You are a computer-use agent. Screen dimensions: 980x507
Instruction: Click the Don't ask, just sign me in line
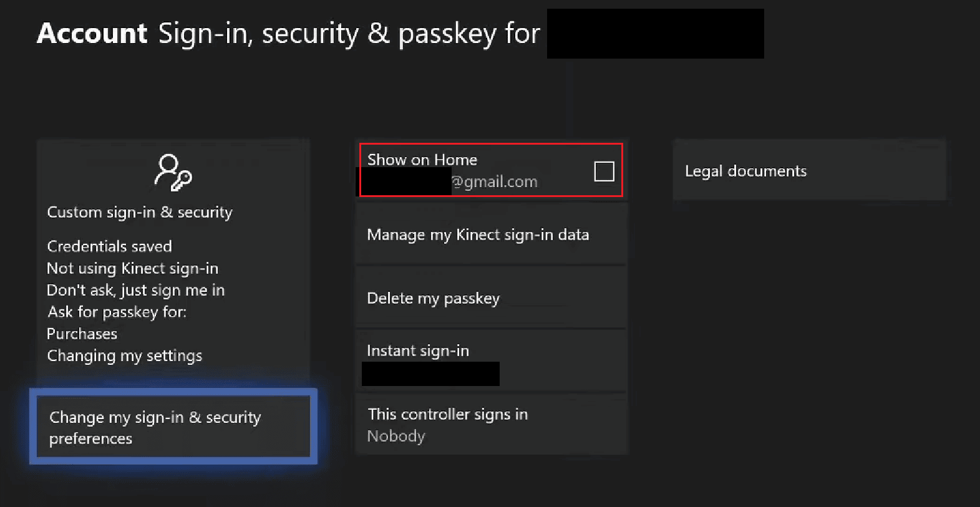[135, 290]
